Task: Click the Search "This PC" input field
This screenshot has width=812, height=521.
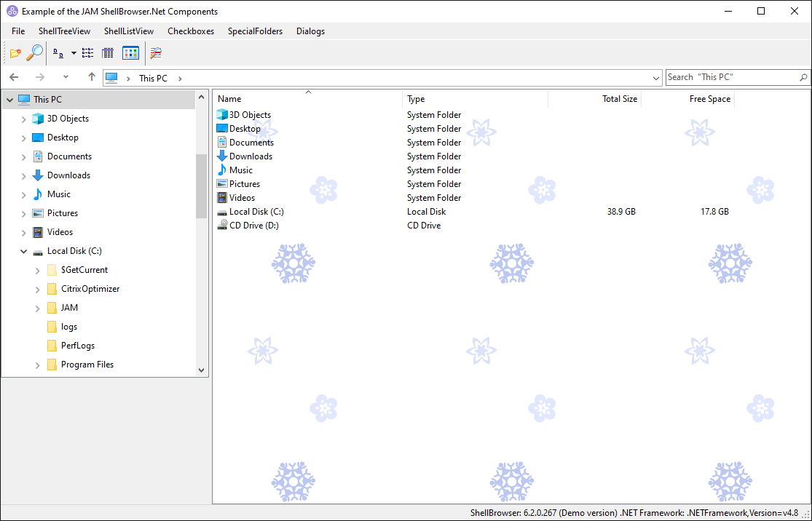Action: (x=730, y=77)
